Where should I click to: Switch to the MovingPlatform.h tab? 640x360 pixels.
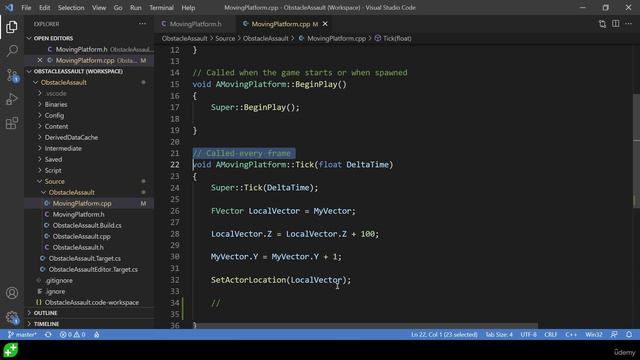point(196,24)
